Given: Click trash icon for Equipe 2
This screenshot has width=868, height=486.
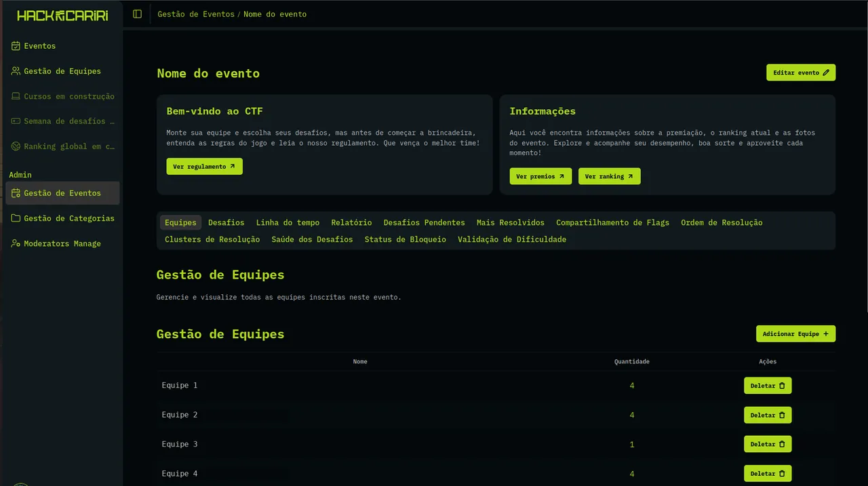Looking at the screenshot, I should pos(782,415).
